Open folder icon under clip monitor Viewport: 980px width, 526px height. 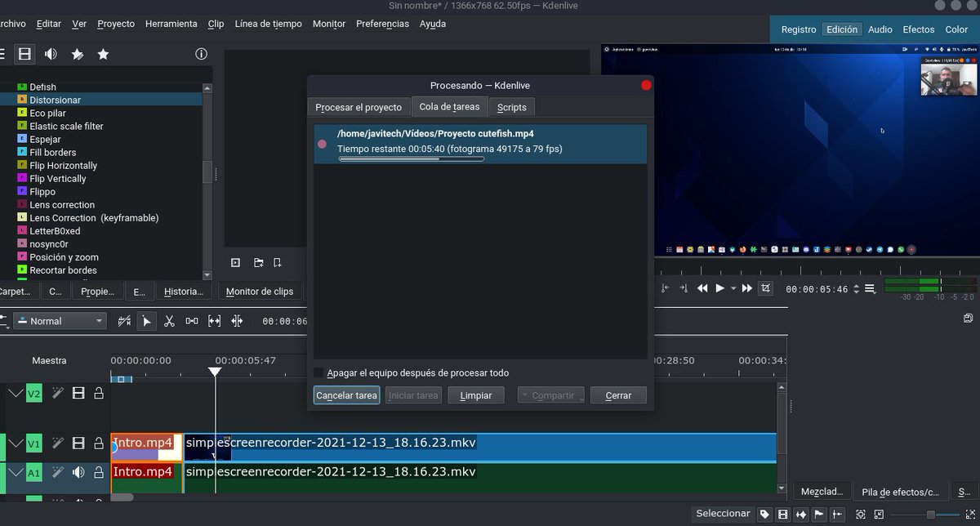258,262
